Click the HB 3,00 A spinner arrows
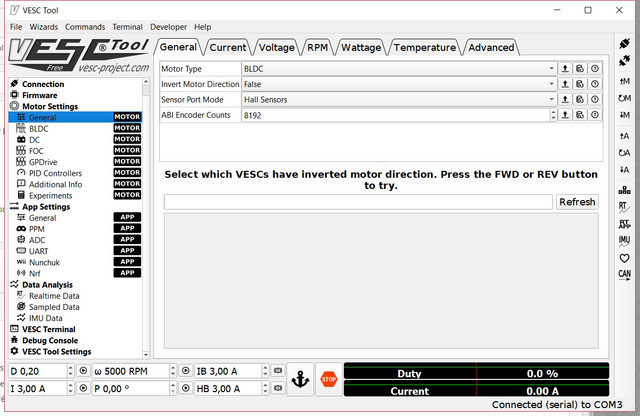 click(265, 388)
